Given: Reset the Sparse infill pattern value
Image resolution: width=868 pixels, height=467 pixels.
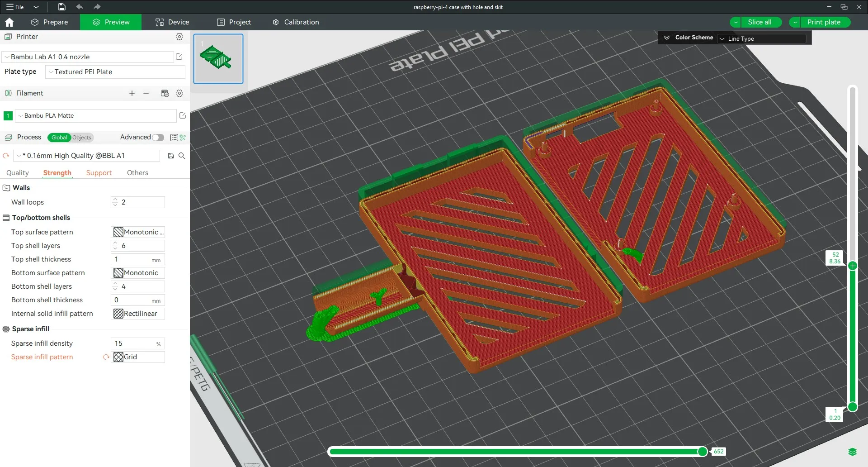Looking at the screenshot, I should point(106,357).
